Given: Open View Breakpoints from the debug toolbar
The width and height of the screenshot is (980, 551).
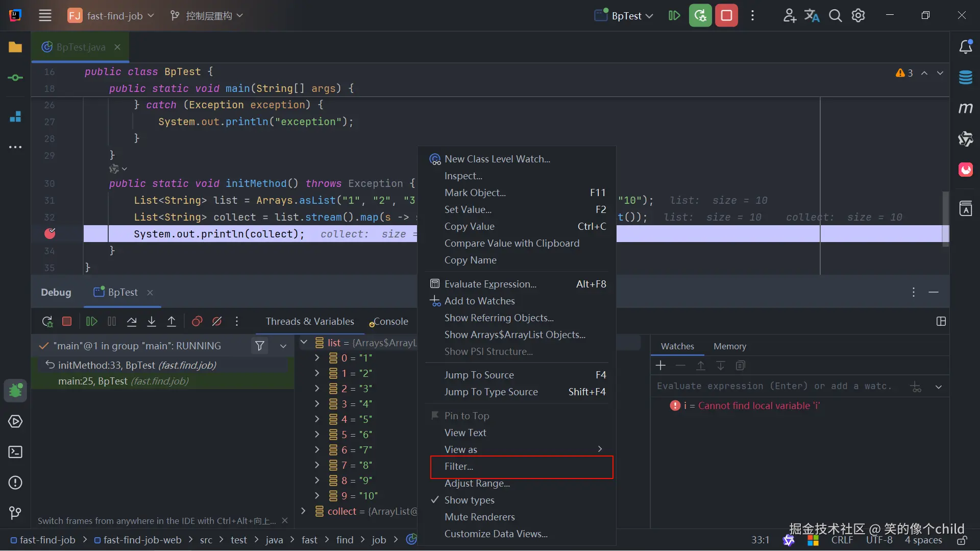Looking at the screenshot, I should [x=197, y=321].
